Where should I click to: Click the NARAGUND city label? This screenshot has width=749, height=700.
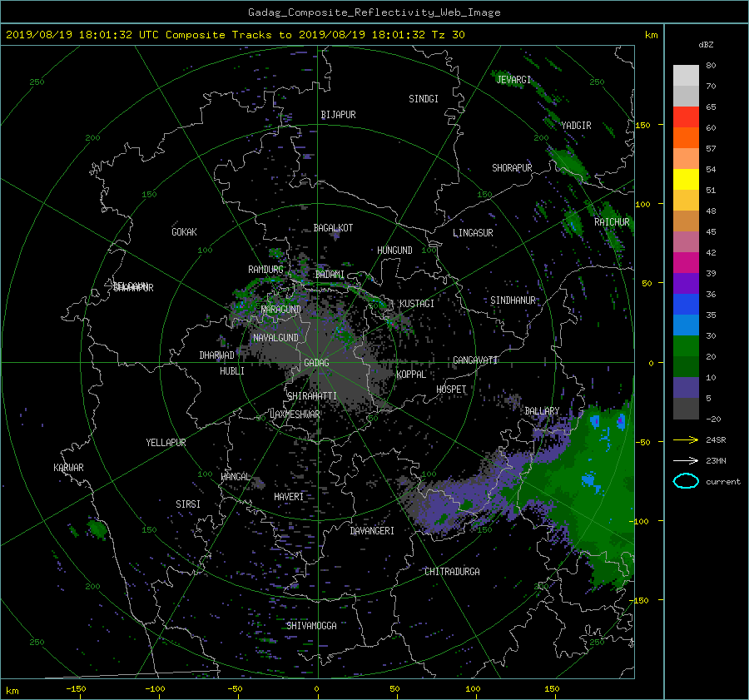281,309
